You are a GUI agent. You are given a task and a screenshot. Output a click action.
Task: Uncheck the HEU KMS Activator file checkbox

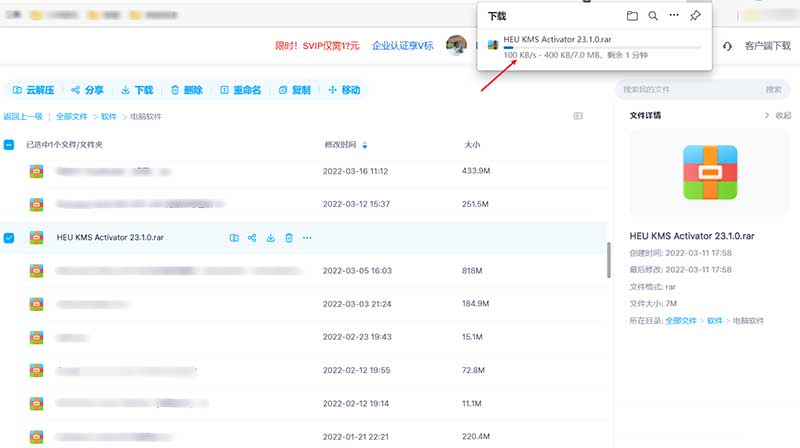pyautogui.click(x=9, y=238)
